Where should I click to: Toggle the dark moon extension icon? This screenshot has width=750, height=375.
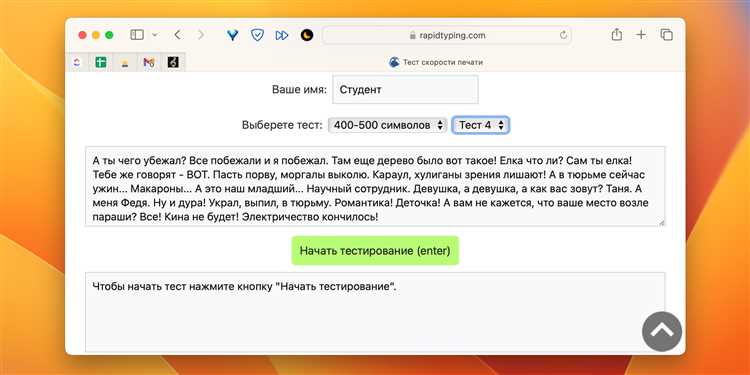(307, 35)
